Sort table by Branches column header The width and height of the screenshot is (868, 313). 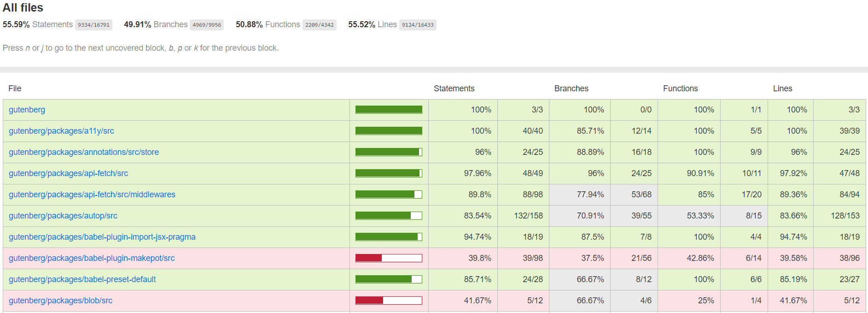571,89
